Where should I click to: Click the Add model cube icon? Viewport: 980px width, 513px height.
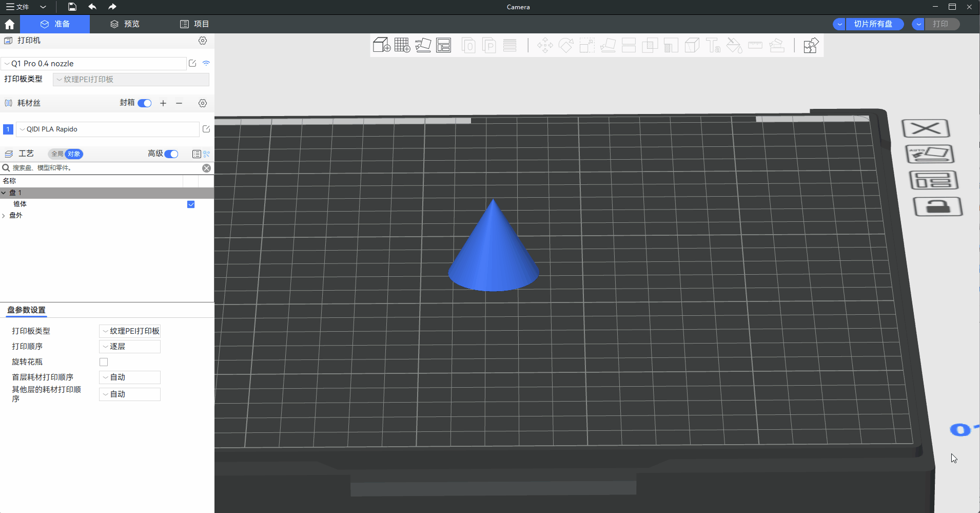[x=381, y=45]
